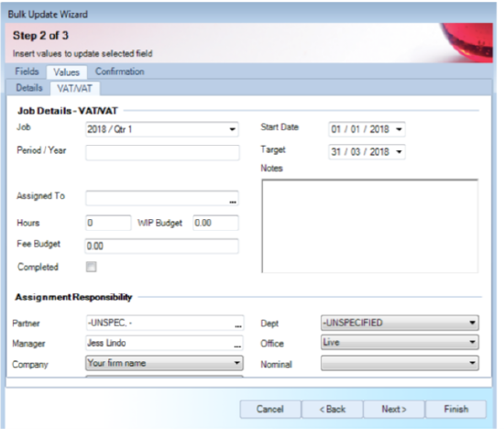Image resolution: width=504 pixels, height=429 pixels.
Task: Cancel the Bulk Update Wizard
Action: 270,409
